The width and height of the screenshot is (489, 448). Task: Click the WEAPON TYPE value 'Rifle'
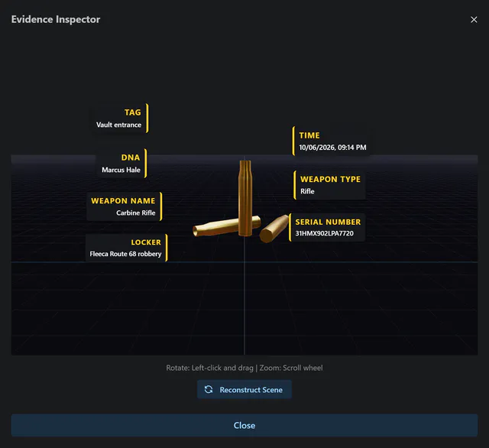(307, 191)
